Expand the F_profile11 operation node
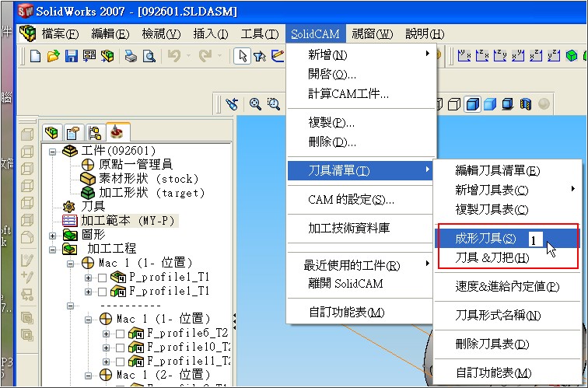Screen dimensions: 588x388 [x=106, y=362]
